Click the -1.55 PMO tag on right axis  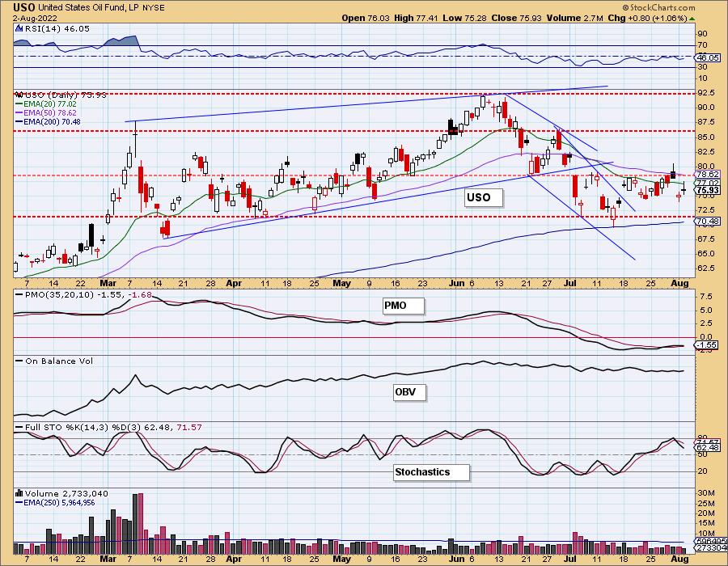pyautogui.click(x=707, y=345)
